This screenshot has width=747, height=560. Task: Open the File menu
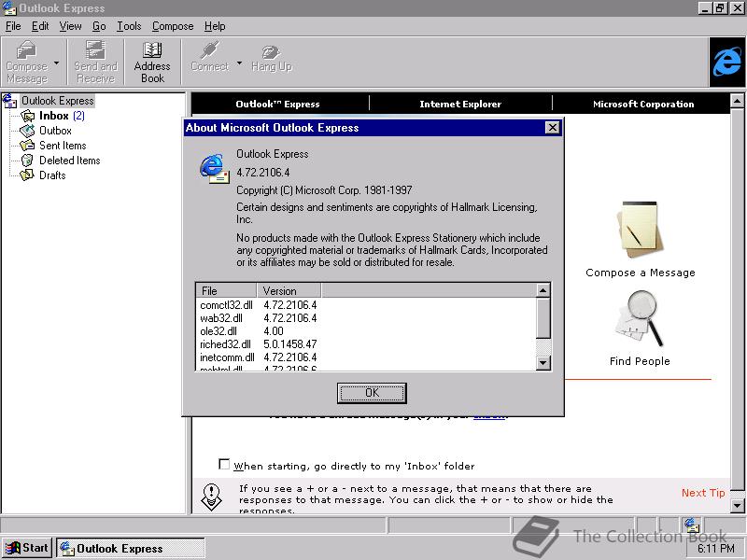tap(13, 26)
